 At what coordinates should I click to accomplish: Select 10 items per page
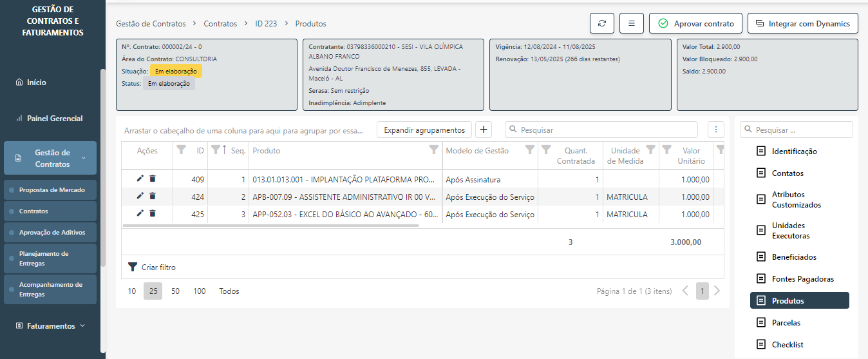[131, 291]
